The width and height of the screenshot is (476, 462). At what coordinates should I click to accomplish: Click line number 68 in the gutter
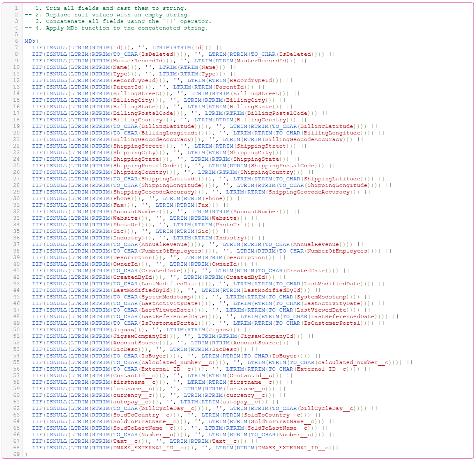point(16,447)
